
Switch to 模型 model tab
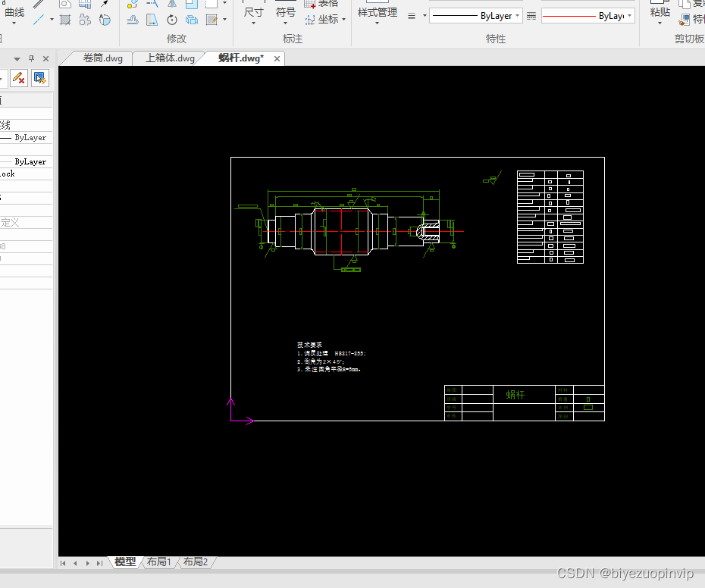[125, 562]
